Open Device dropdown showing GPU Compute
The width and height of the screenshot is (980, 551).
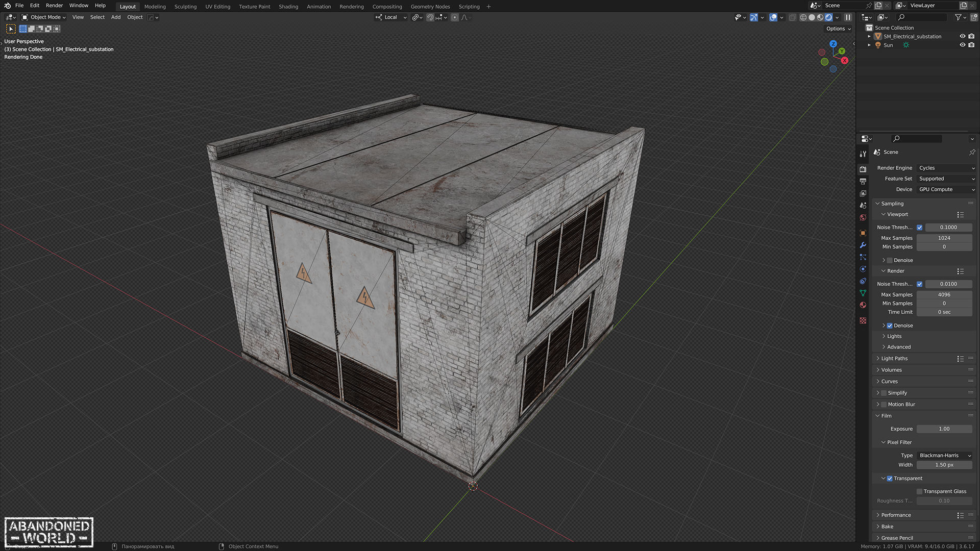click(946, 189)
